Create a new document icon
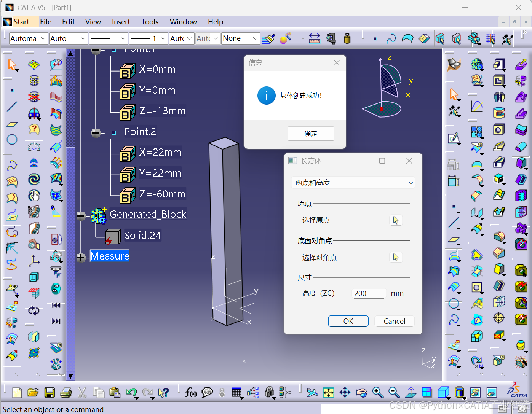The width and height of the screenshot is (532, 414). click(17, 392)
